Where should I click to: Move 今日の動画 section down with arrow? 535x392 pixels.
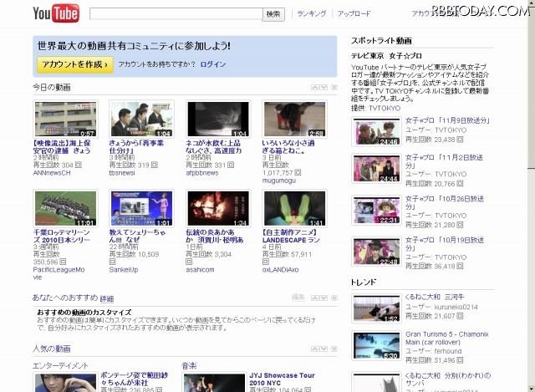(x=324, y=87)
